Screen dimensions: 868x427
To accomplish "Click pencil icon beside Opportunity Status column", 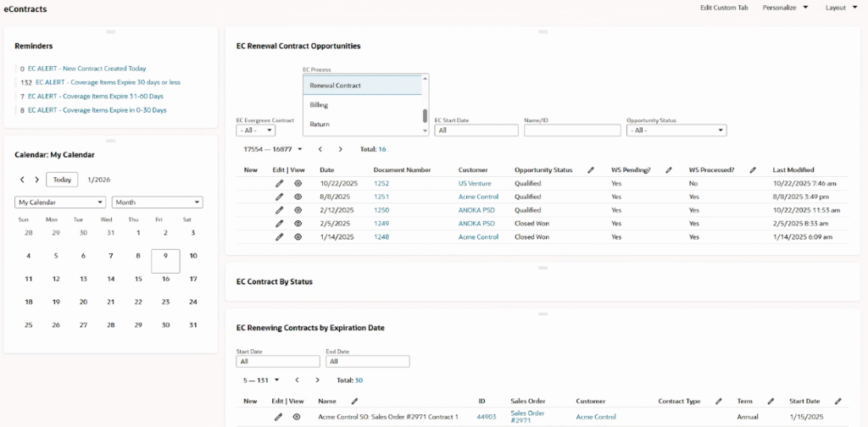I will 591,170.
